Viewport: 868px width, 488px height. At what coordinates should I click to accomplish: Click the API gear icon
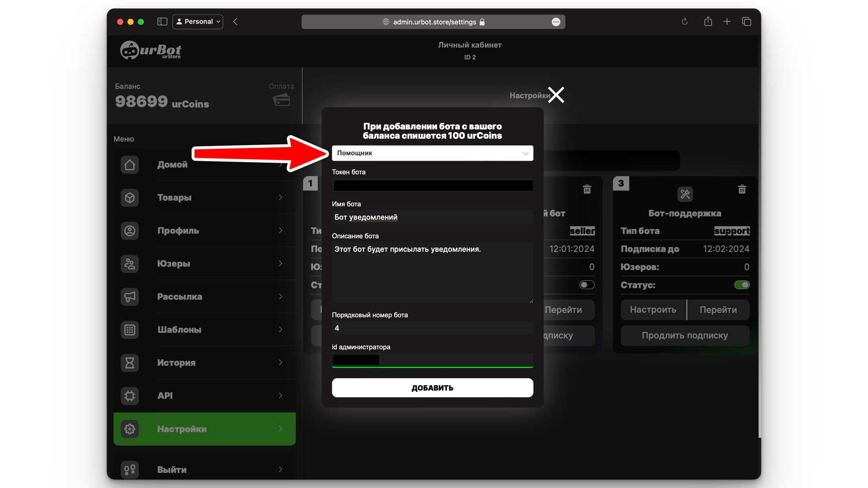pyautogui.click(x=130, y=396)
